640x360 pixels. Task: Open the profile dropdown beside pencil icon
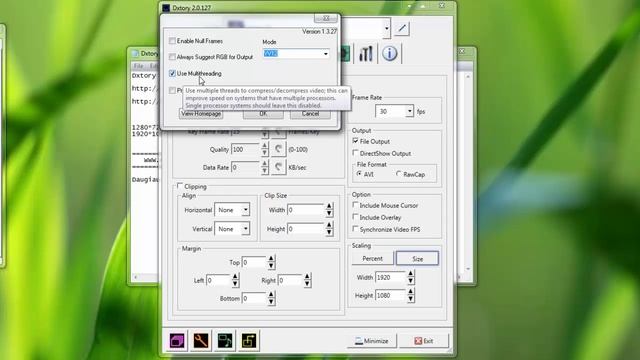tap(386, 28)
